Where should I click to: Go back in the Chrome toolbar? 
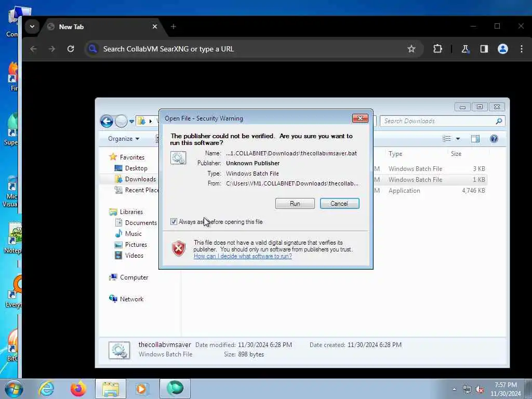[x=33, y=49]
